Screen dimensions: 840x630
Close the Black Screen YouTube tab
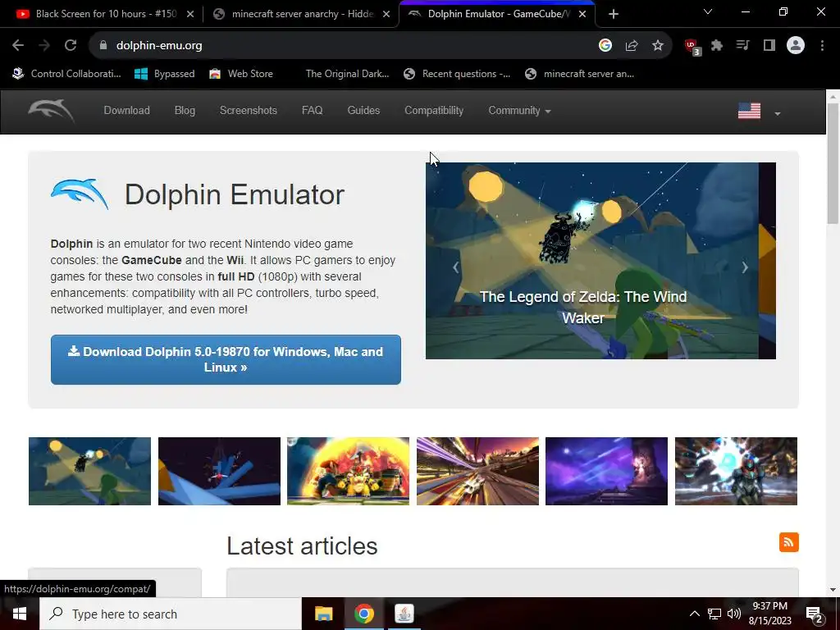click(189, 14)
